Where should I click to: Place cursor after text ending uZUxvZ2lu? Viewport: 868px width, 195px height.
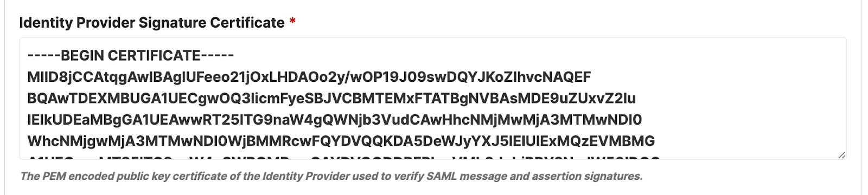(636, 99)
